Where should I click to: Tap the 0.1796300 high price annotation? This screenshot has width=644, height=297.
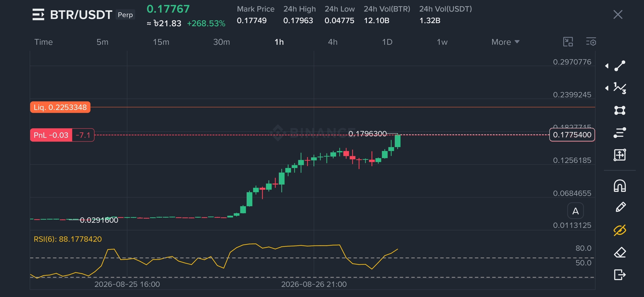pyautogui.click(x=367, y=134)
